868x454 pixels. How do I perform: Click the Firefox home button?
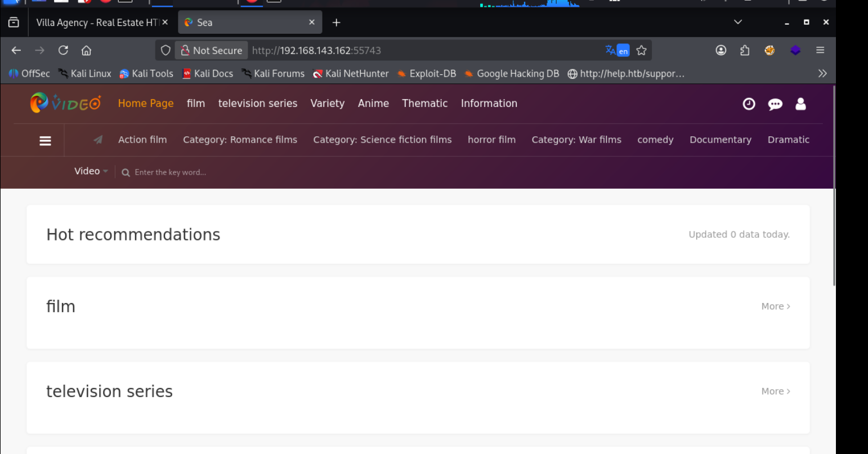click(x=86, y=50)
